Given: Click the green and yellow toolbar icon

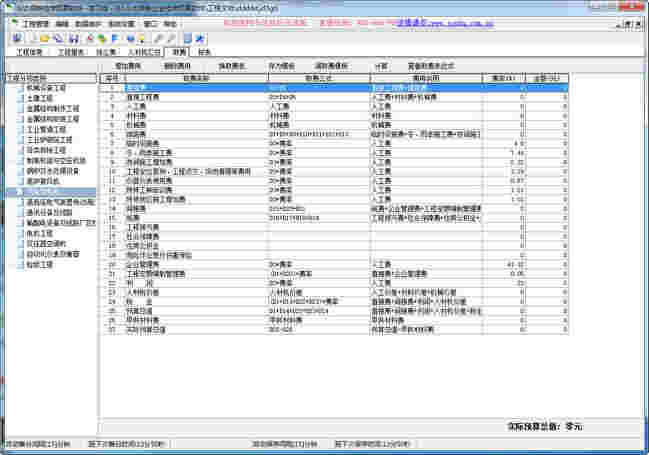Looking at the screenshot, I should click(x=102, y=39).
